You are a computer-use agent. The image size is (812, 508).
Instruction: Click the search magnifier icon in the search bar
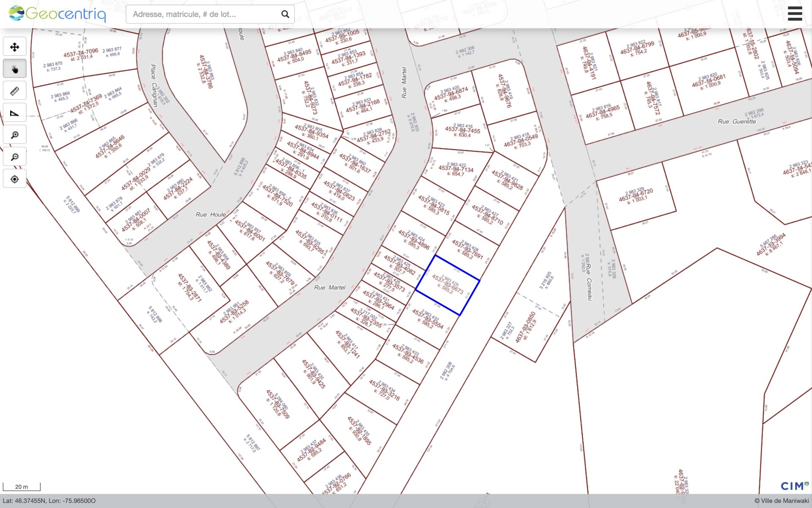[284, 14]
